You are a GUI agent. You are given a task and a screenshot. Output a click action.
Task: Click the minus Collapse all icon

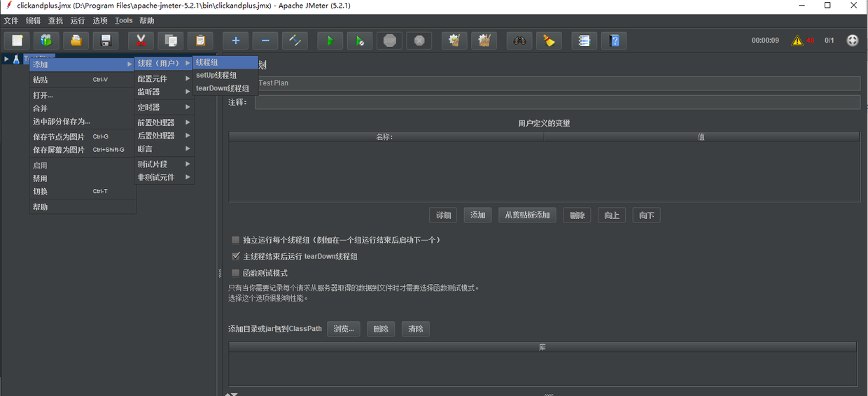[265, 41]
